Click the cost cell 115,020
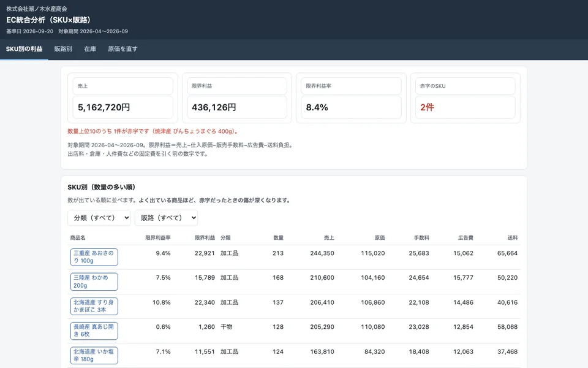 click(373, 253)
